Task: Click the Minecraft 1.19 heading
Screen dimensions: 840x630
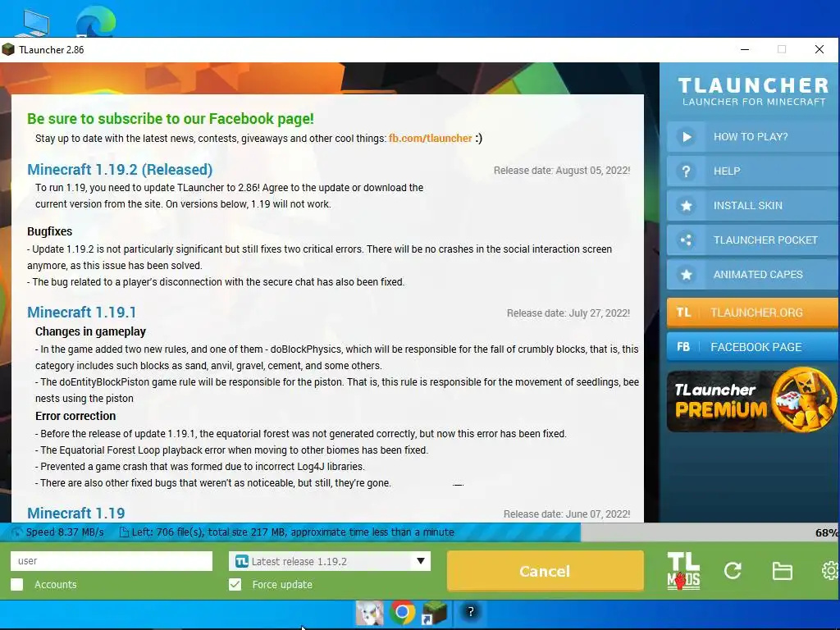Action: [76, 513]
